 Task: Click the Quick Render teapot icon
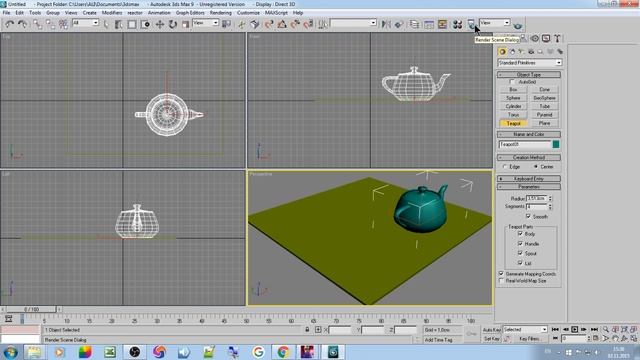(x=518, y=25)
